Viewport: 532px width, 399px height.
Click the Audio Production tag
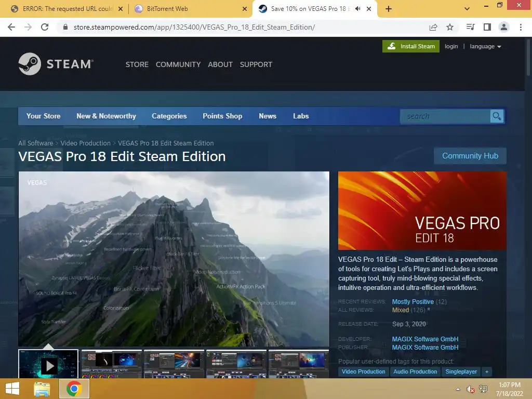415,371
